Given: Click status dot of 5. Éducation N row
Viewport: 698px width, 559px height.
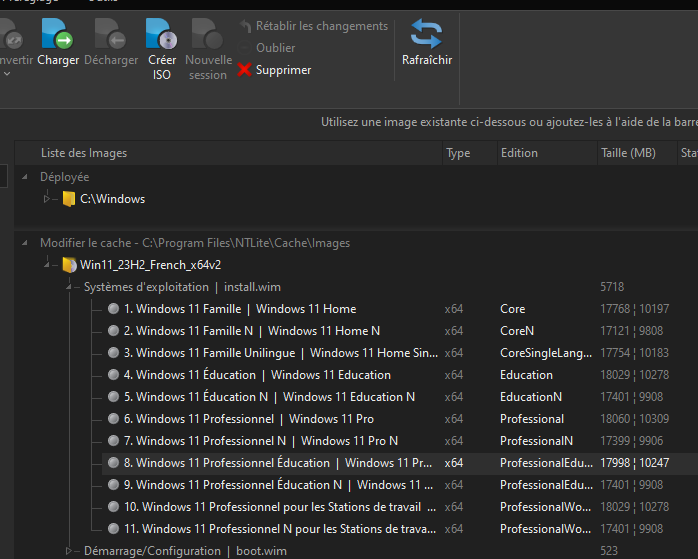Looking at the screenshot, I should pyautogui.click(x=114, y=396).
